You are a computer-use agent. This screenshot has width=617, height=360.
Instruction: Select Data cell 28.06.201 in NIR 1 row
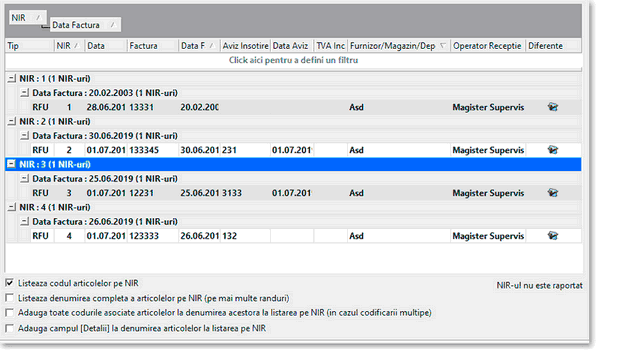tap(106, 107)
